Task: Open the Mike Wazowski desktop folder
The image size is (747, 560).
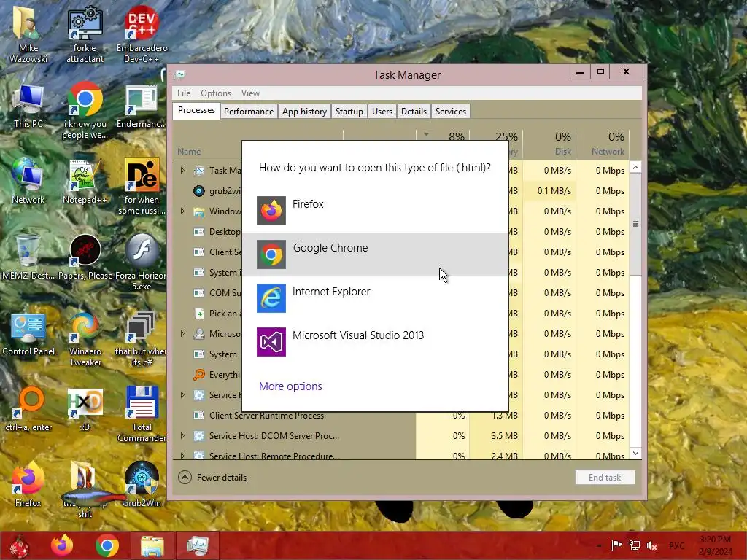Action: coord(28,34)
